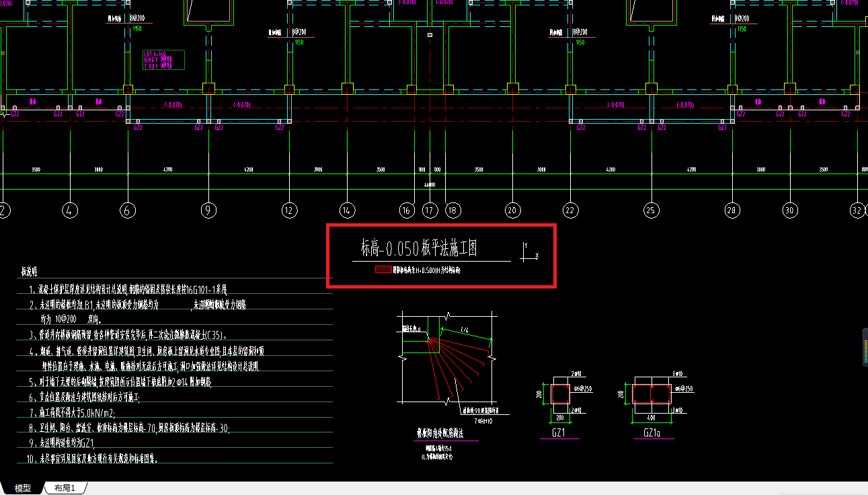Click the 板说明 notes heading
Viewport: 868px width, 495px height.
pyautogui.click(x=29, y=272)
